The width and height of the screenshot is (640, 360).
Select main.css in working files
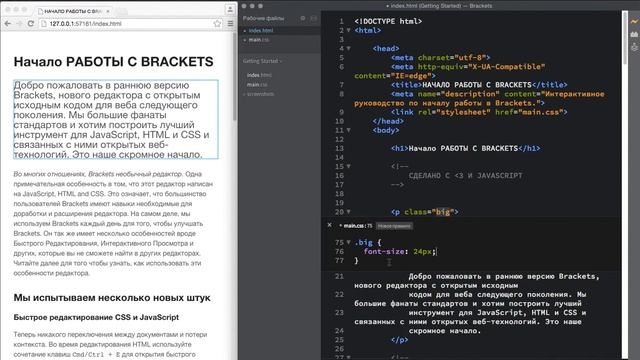pyautogui.click(x=259, y=40)
